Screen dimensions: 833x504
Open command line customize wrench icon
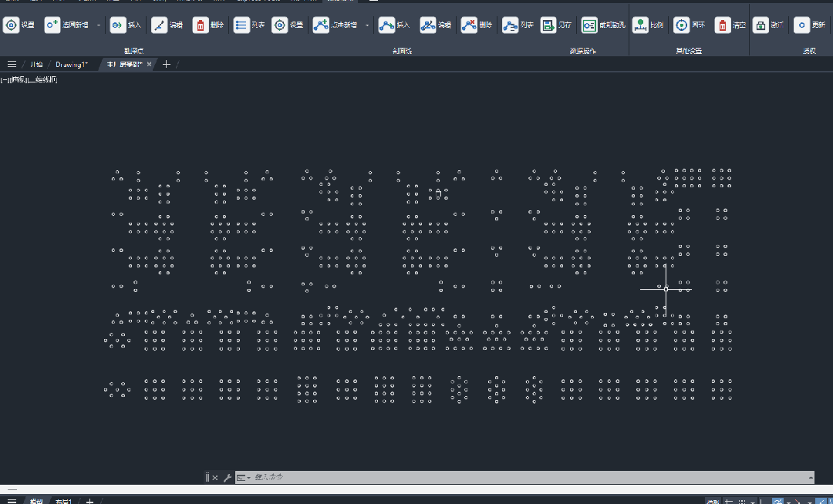(x=228, y=478)
